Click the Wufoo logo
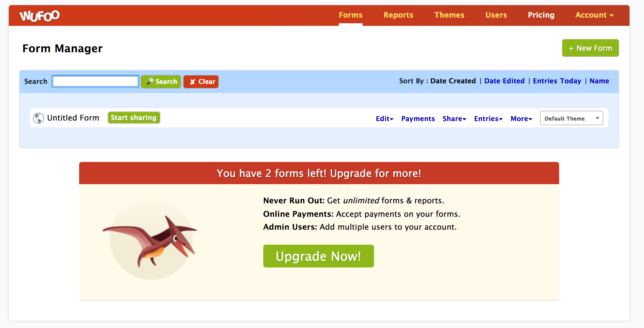The width and height of the screenshot is (644, 328). click(40, 16)
